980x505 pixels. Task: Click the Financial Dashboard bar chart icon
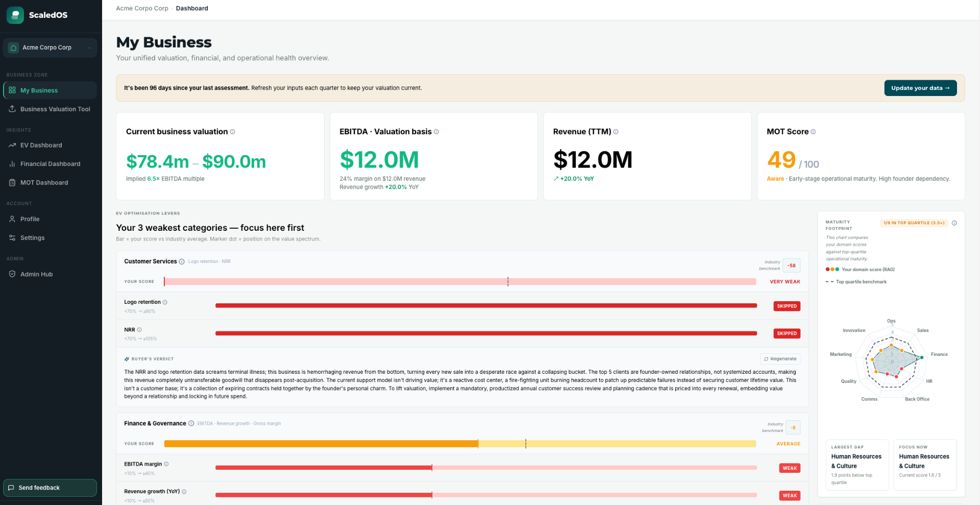click(12, 164)
